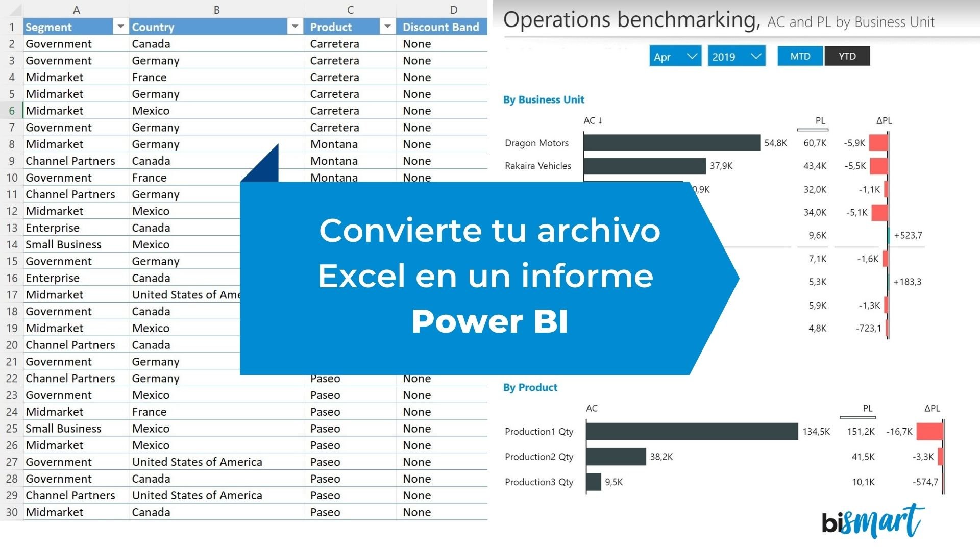The width and height of the screenshot is (980, 551).
Task: Toggle the YTD view button
Action: pos(847,57)
